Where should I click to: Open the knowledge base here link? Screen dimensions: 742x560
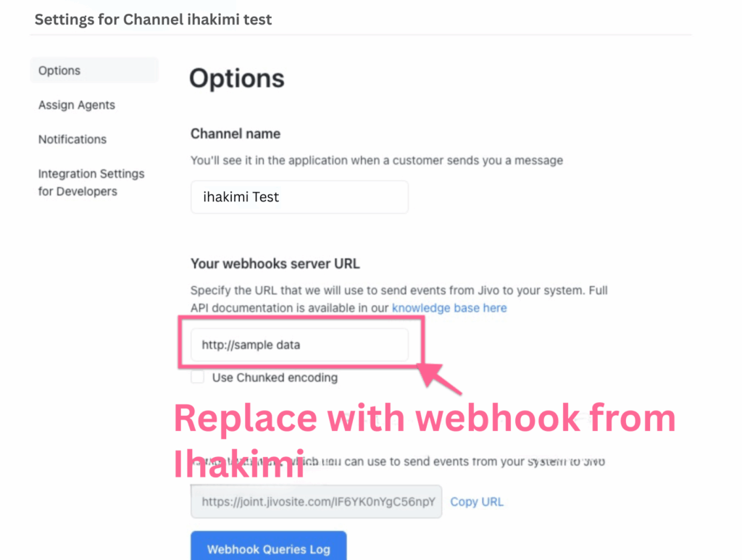pyautogui.click(x=449, y=308)
